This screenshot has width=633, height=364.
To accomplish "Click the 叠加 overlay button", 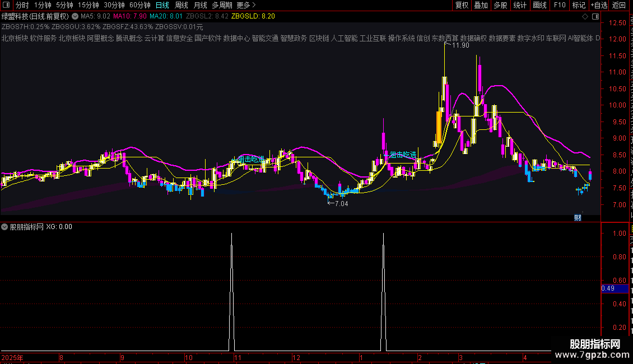I will [x=481, y=5].
